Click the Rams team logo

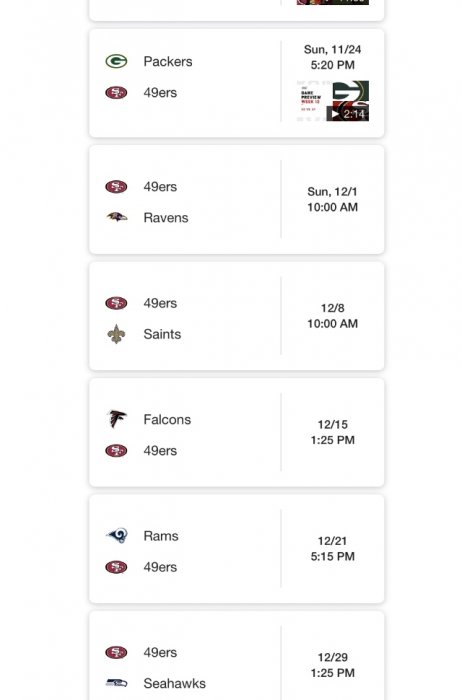pyautogui.click(x=117, y=535)
